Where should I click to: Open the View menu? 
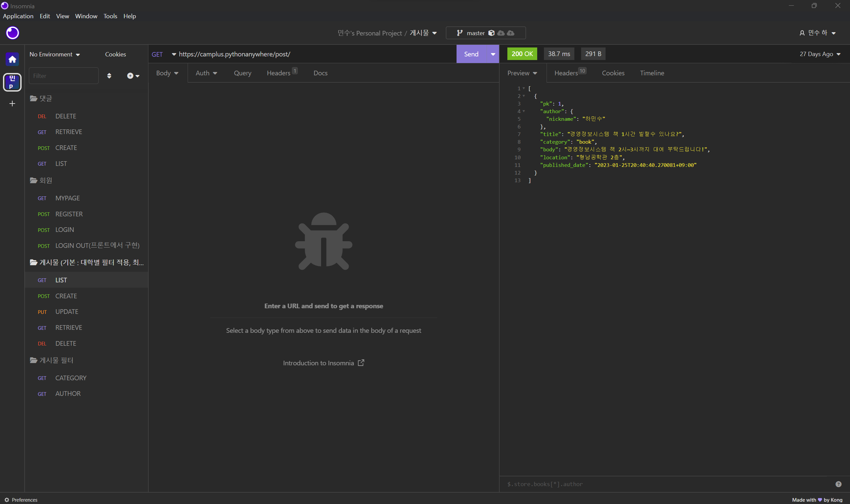[x=62, y=16]
